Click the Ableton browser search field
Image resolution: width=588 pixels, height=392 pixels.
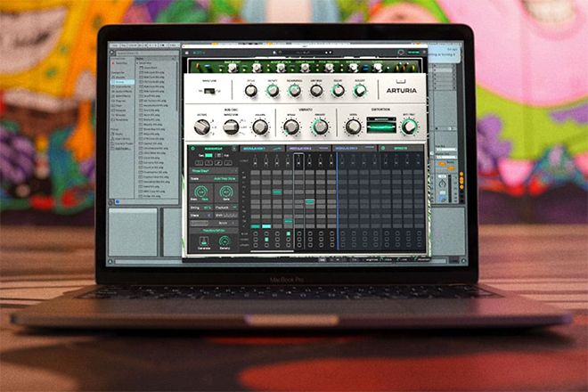[145, 53]
